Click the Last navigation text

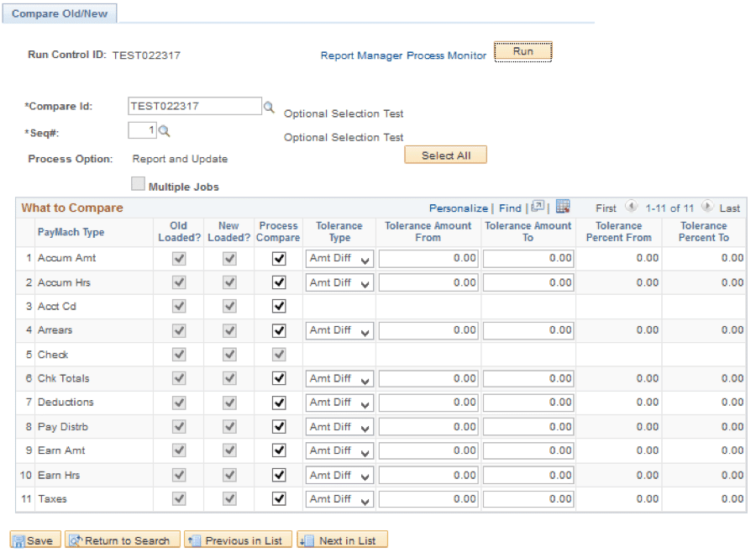click(x=729, y=208)
